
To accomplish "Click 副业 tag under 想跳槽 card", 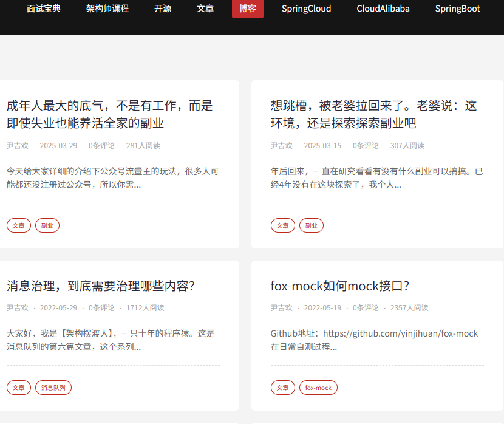I will [x=312, y=225].
